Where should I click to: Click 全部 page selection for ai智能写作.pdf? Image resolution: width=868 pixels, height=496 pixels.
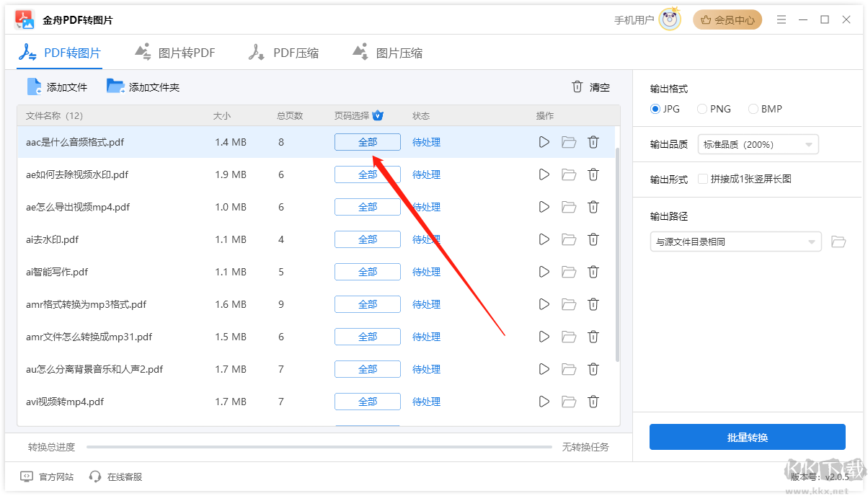coord(367,272)
